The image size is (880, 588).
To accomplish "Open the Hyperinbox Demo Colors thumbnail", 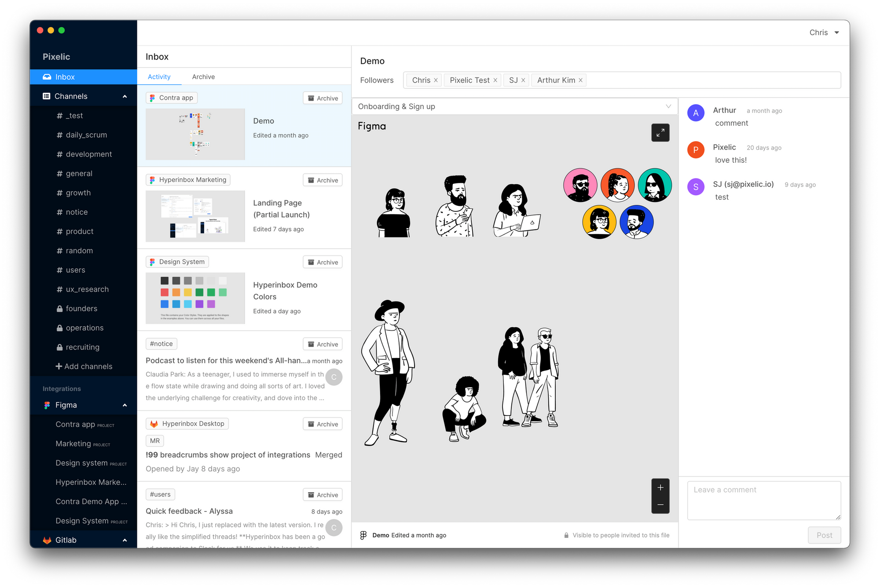I will (x=195, y=298).
